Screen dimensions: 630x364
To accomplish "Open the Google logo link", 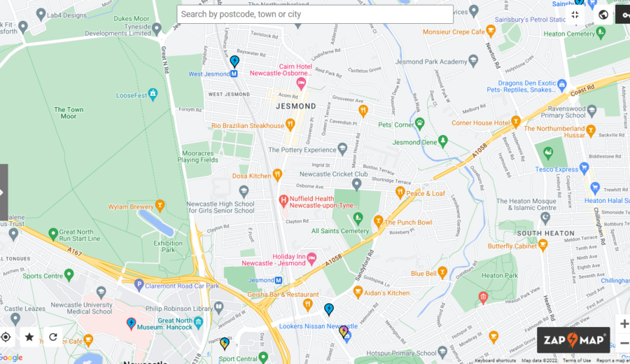I will click(11, 358).
